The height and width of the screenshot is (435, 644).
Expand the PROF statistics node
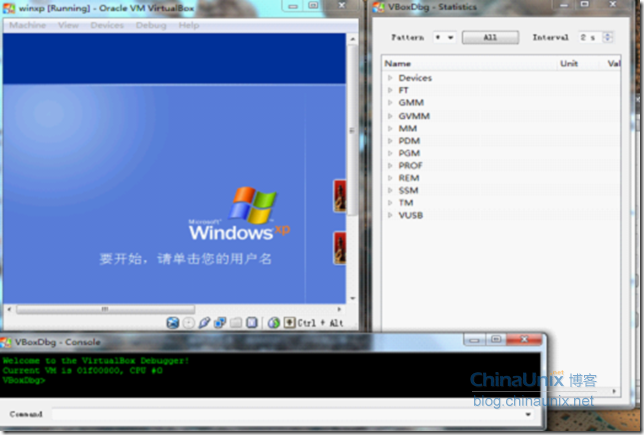pos(390,166)
